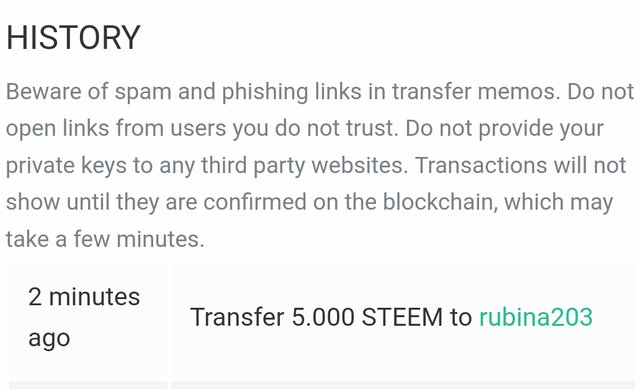Click the partially visible second row timestamp cell

88,385
